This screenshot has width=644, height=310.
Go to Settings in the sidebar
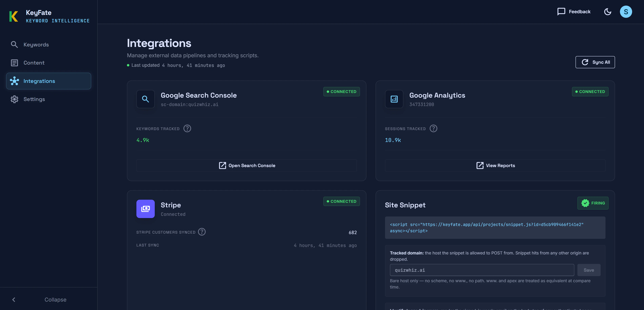[x=48, y=99]
